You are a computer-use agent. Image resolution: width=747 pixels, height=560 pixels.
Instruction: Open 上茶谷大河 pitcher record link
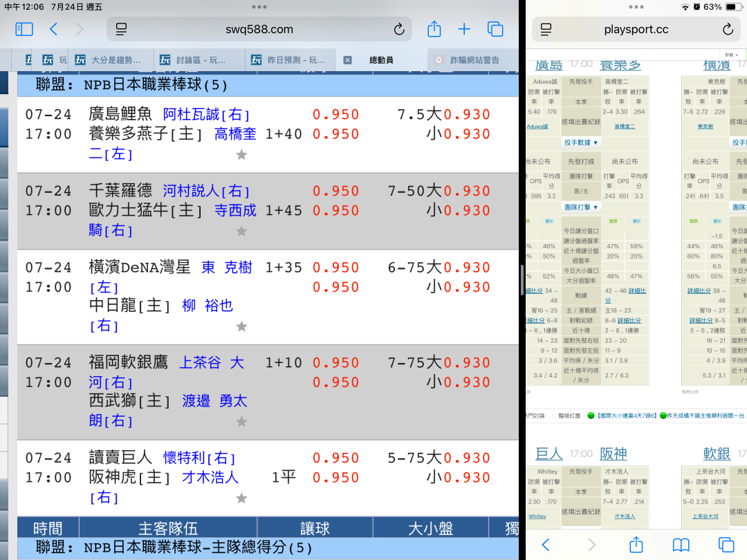click(x=705, y=516)
